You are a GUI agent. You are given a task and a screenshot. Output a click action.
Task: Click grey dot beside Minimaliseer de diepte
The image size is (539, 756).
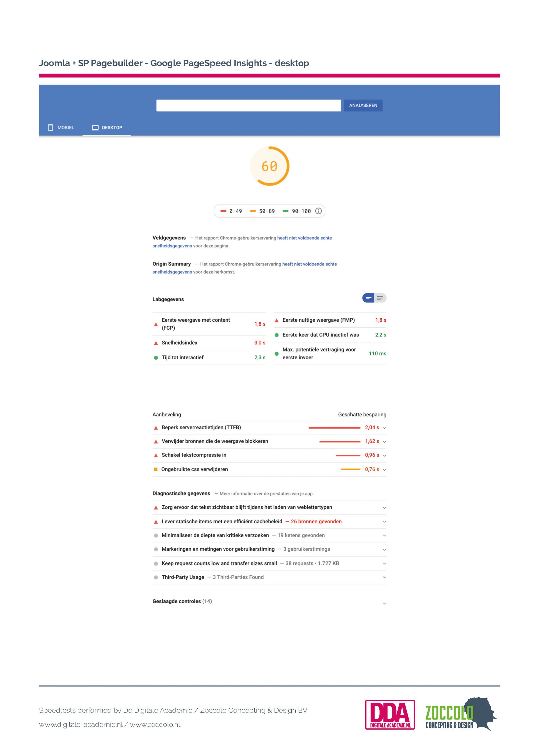(x=156, y=536)
